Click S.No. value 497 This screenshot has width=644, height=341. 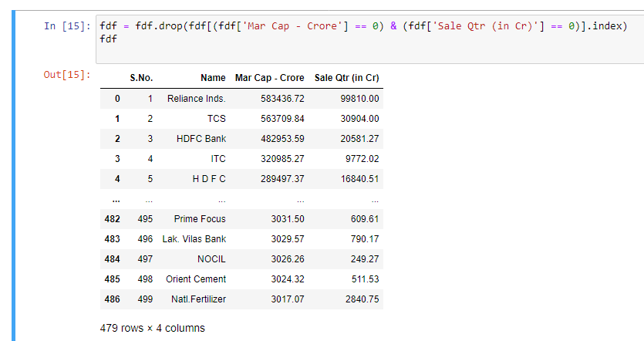pos(145,259)
